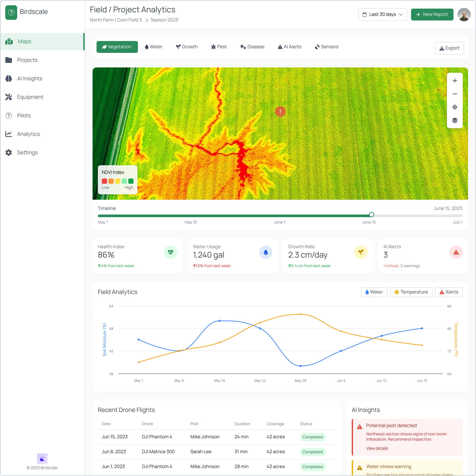Zoom out of the field map
This screenshot has height=476, width=476.
[455, 94]
